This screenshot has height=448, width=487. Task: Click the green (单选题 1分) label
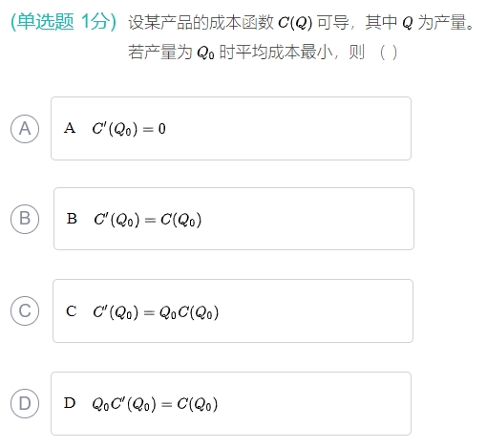click(64, 22)
